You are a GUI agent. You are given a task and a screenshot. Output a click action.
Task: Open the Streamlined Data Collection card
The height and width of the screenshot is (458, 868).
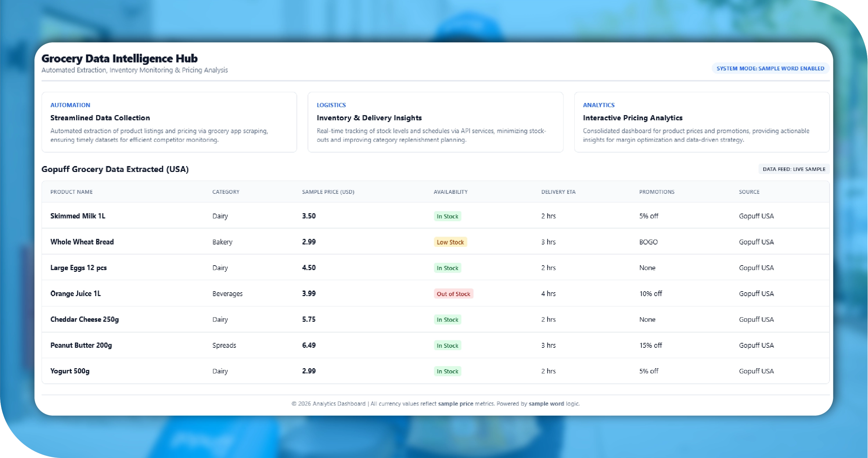(x=169, y=122)
